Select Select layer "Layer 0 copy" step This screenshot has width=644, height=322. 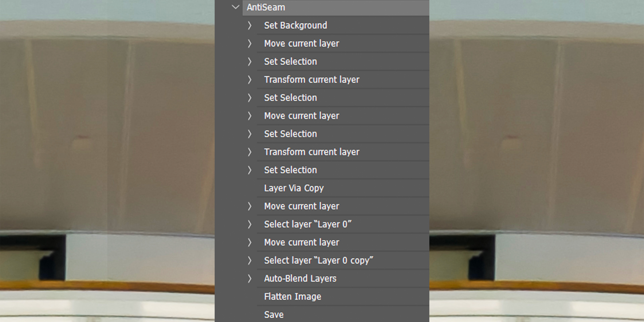pyautogui.click(x=318, y=260)
